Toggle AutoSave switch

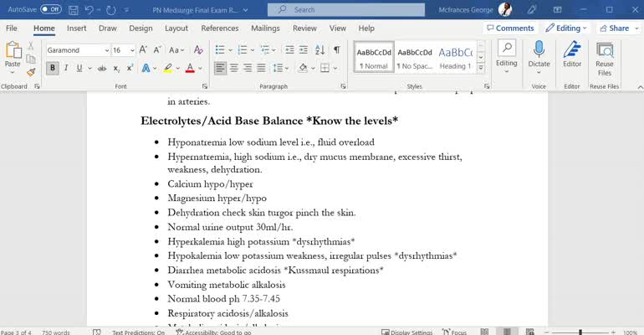click(x=51, y=9)
